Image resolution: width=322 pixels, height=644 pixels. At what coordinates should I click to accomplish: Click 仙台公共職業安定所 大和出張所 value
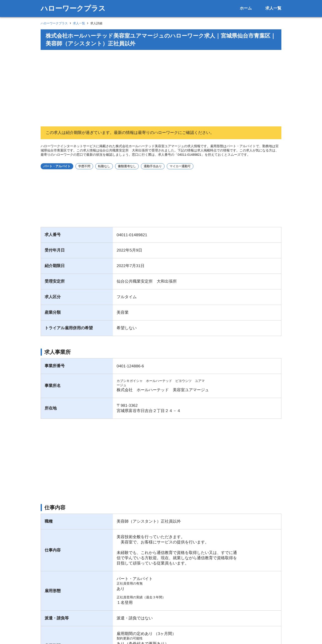[147, 281]
